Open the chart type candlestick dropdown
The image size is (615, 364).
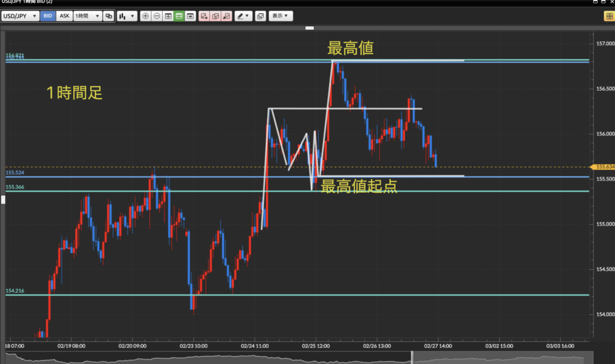tap(127, 16)
